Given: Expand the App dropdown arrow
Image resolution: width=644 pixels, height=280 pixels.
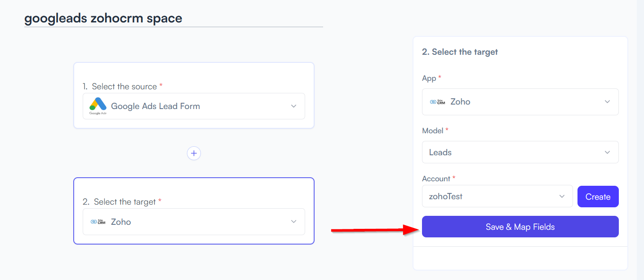Looking at the screenshot, I should [607, 102].
